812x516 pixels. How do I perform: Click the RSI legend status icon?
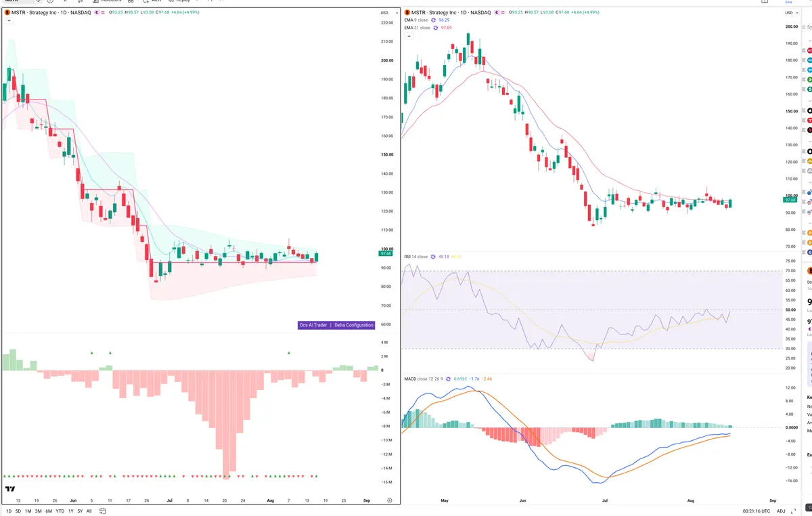point(434,257)
